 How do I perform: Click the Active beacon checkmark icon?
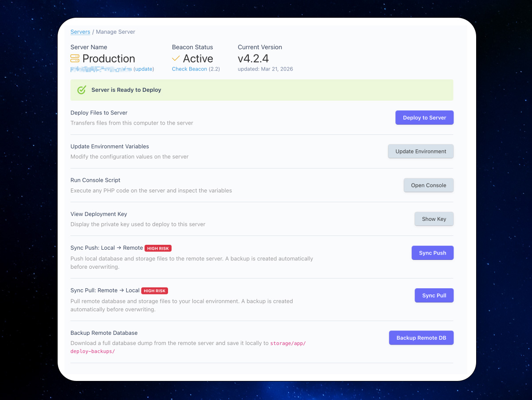(x=176, y=59)
